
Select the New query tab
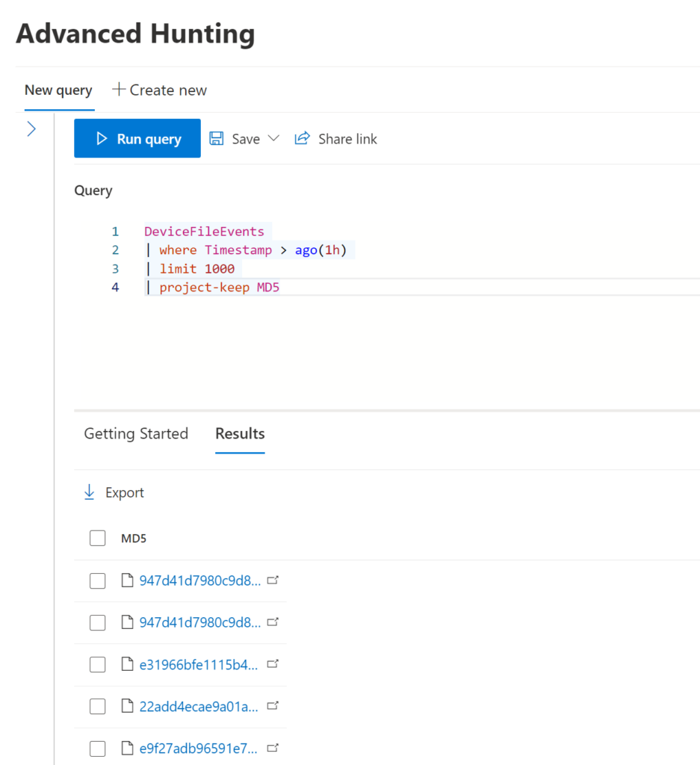click(x=58, y=90)
